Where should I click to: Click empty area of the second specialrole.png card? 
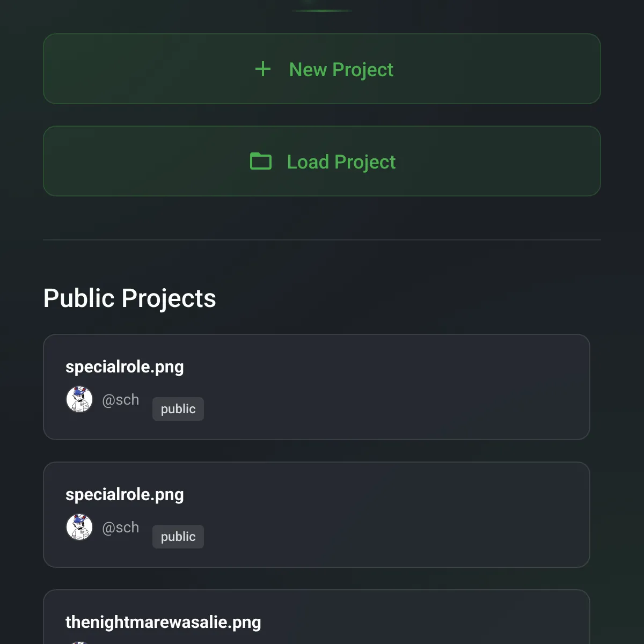(397, 515)
